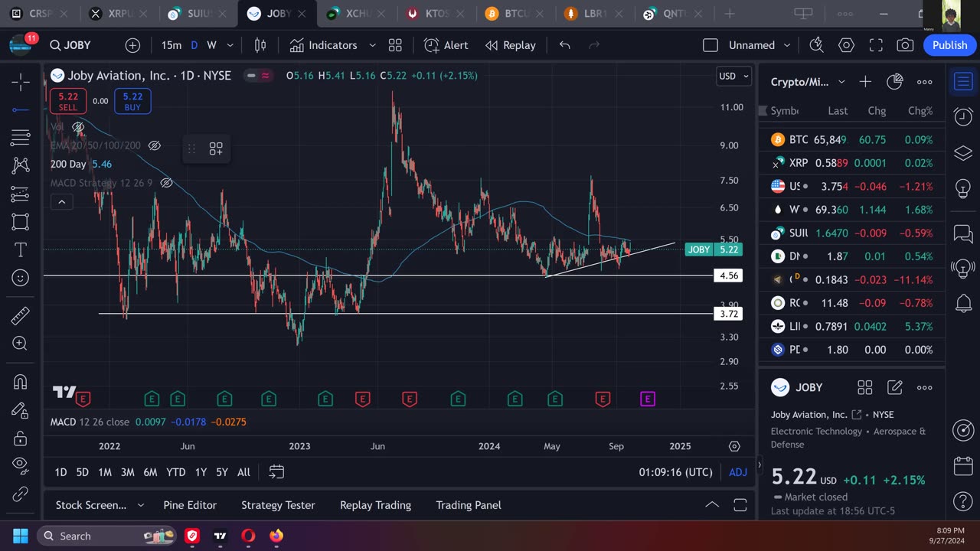Set chart range to YTD
980x551 pixels.
point(176,472)
